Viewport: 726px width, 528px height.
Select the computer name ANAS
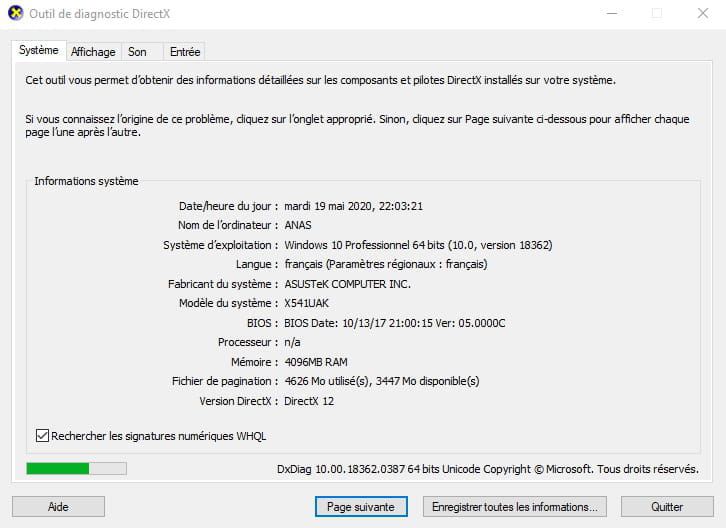tap(298, 225)
